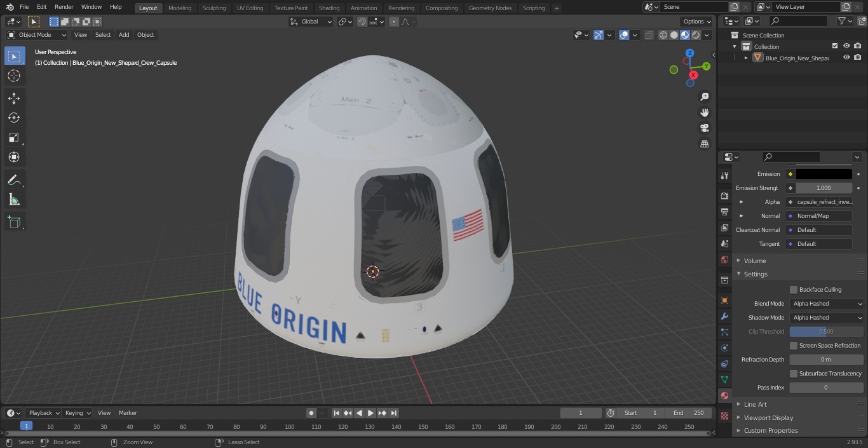Toggle X-ray display

[649, 35]
